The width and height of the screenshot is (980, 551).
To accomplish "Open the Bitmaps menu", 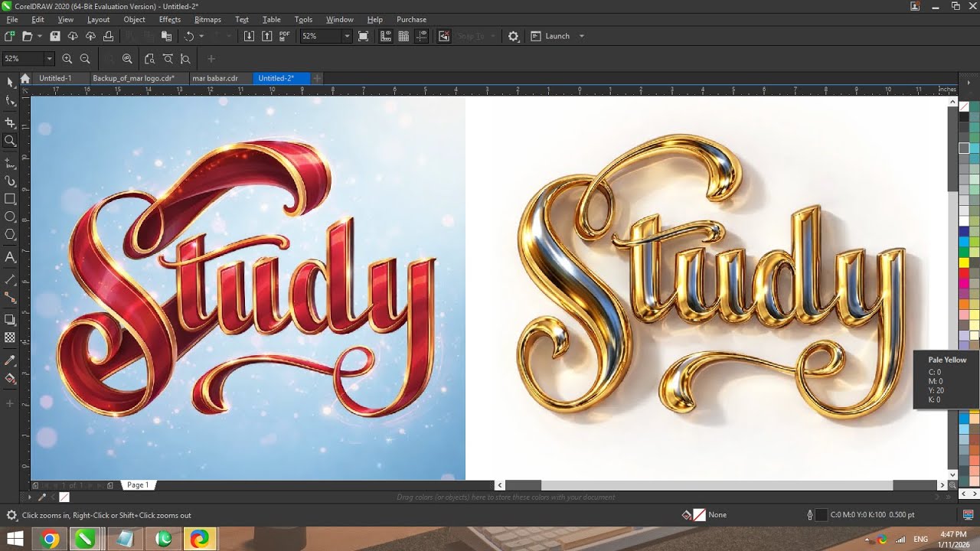I will point(207,19).
